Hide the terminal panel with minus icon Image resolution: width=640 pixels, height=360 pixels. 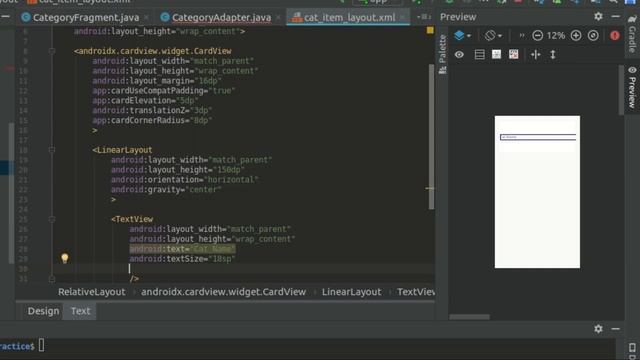point(616,329)
